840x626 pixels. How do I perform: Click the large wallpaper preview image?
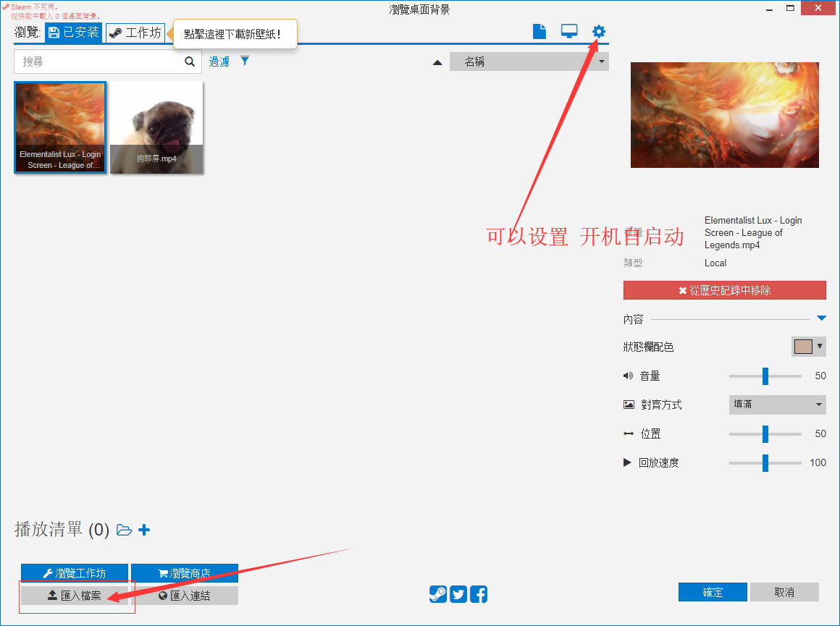pos(724,115)
